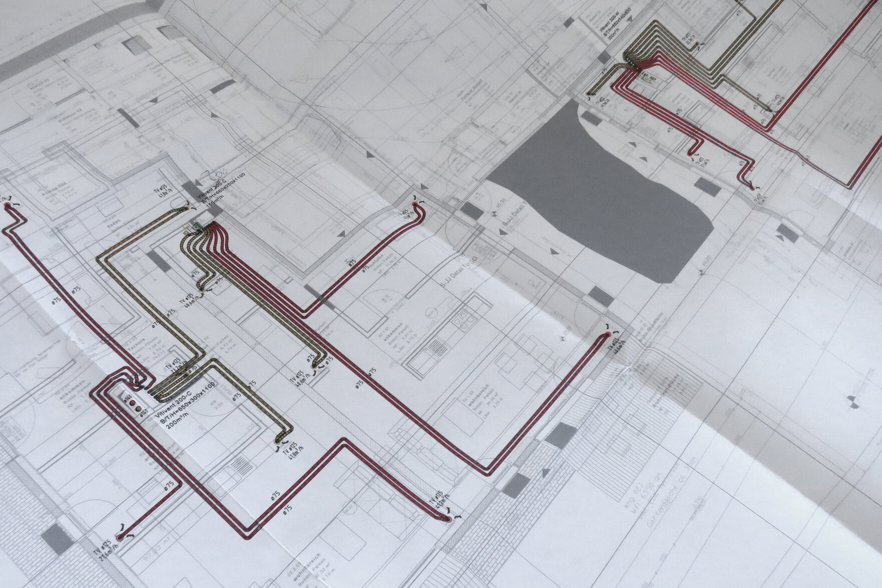Select the four-burner cooktop symbol

click(463, 318)
